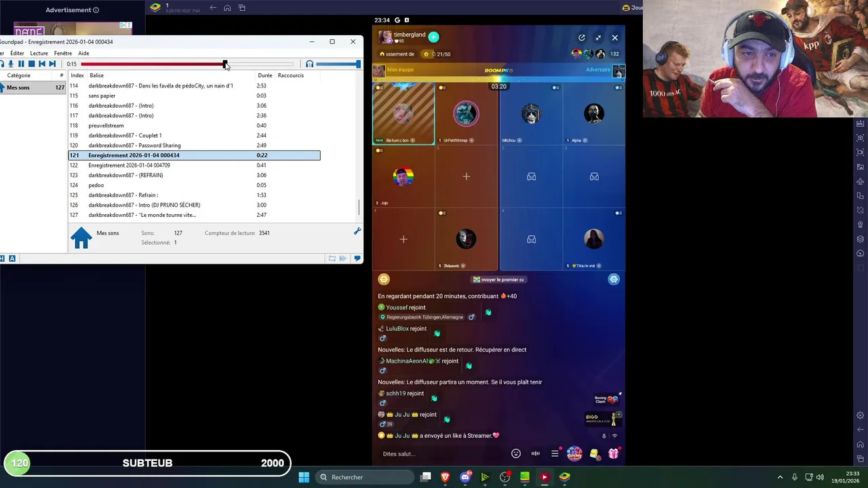Viewport: 868px width, 488px height.
Task: Select Enregistrement 2026-01-04 004709 row
Action: (194, 165)
